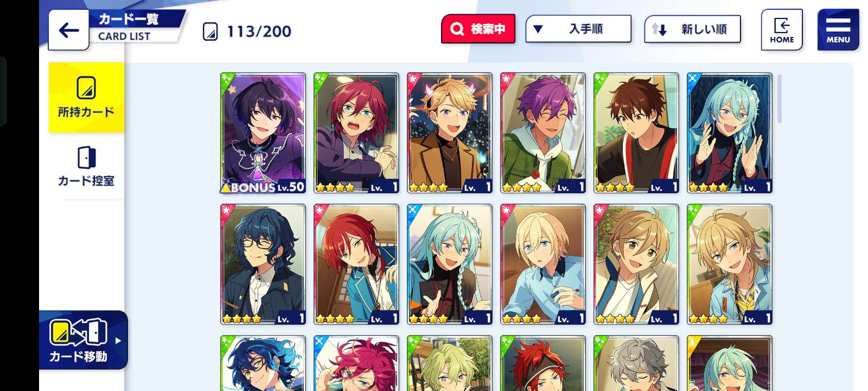Viewport: 868px width, 391px height.
Task: Click the card count icon beside 113/200
Action: [x=210, y=31]
